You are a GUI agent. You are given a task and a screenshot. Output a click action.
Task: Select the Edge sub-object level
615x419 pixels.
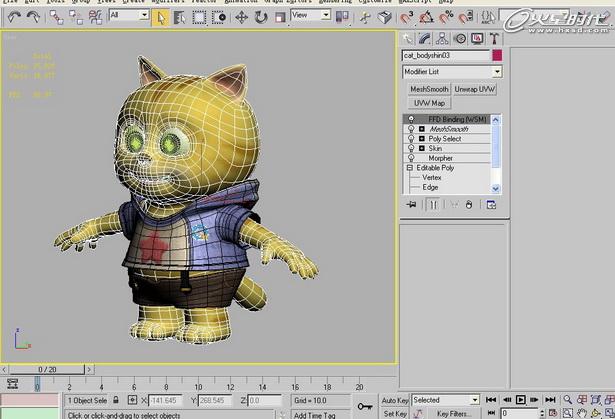coord(430,188)
